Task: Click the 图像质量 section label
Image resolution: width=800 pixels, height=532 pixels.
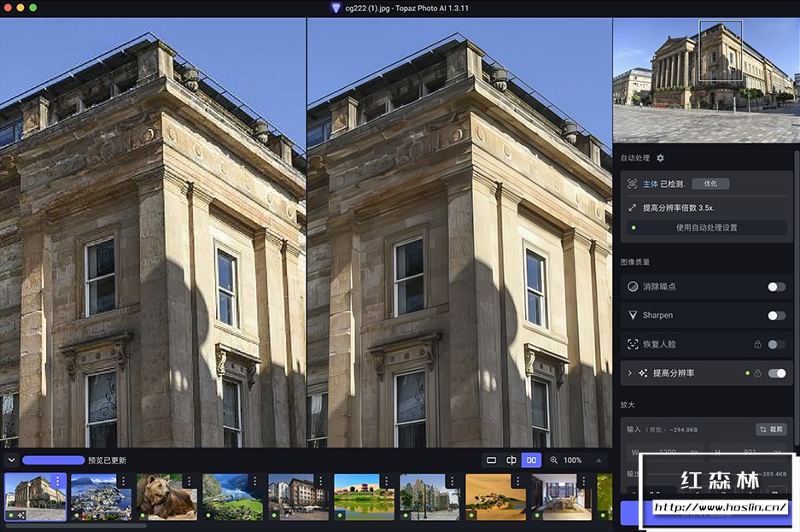Action: coord(635,261)
